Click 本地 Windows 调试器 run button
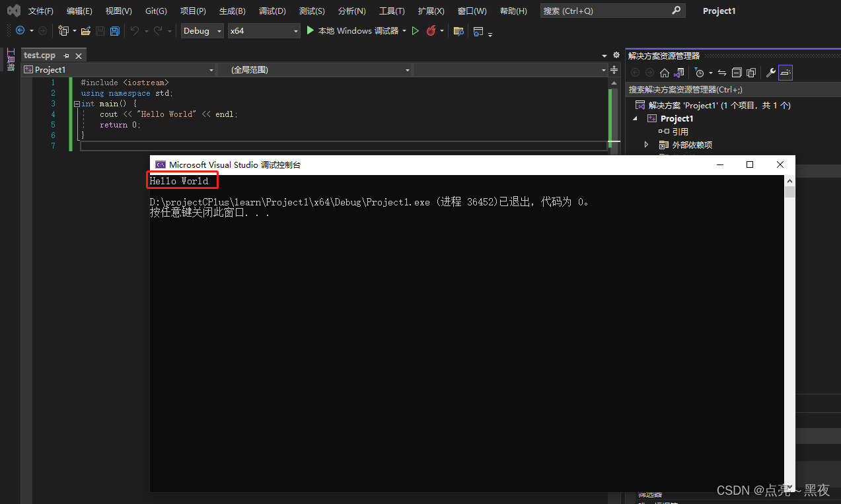Viewport: 841px width, 504px height. [352, 31]
